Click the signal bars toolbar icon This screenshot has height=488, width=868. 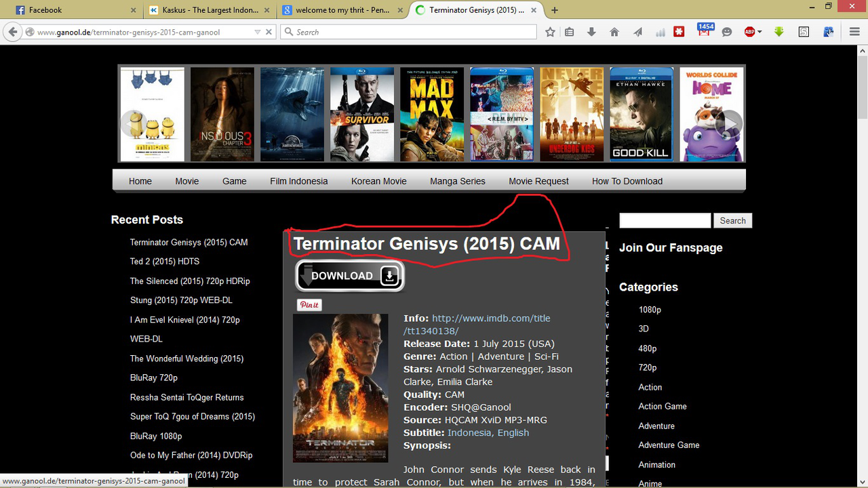[x=659, y=32]
